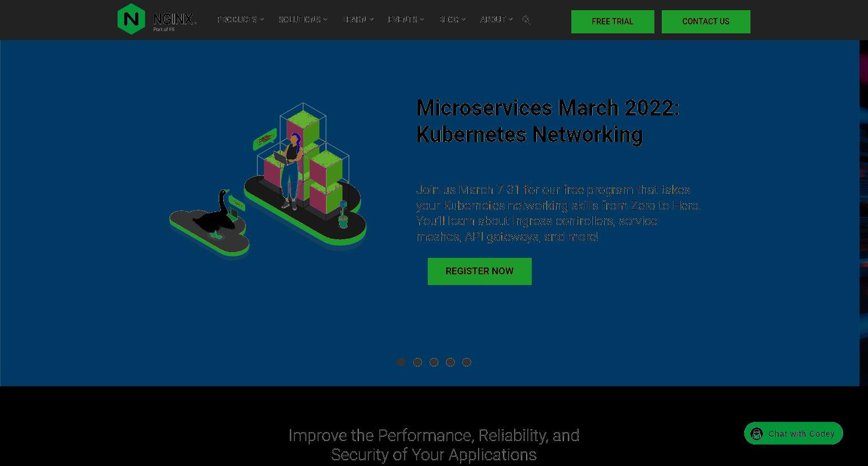This screenshot has height=466, width=868.
Task: Open the Events menu
Action: [x=402, y=20]
